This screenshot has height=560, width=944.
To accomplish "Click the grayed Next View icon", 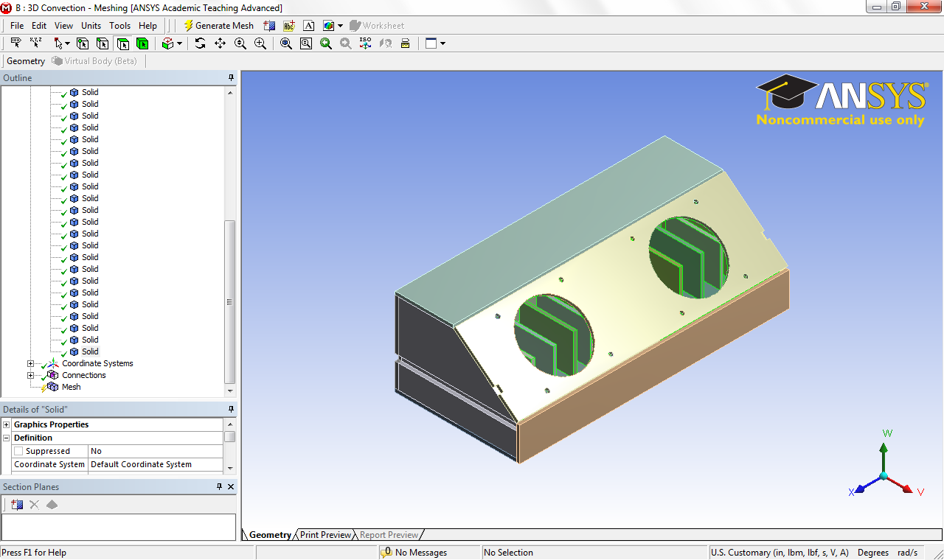I will [345, 43].
